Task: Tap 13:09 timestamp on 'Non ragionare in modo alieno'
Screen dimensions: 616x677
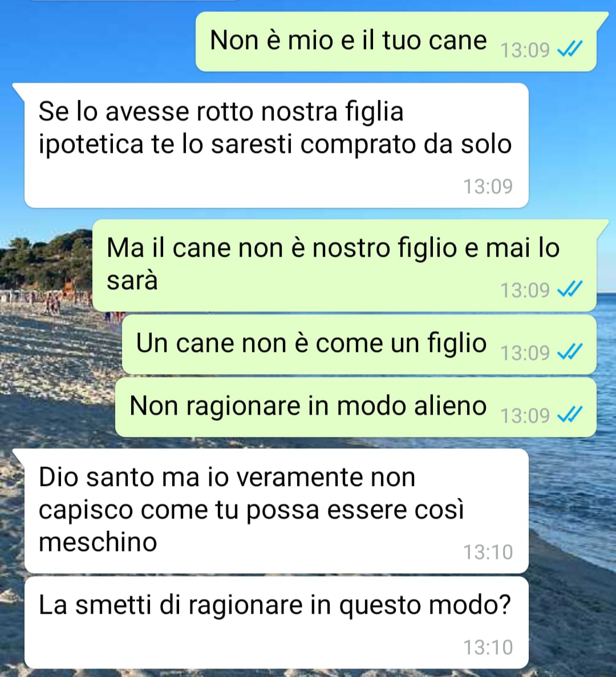Action: click(x=525, y=416)
